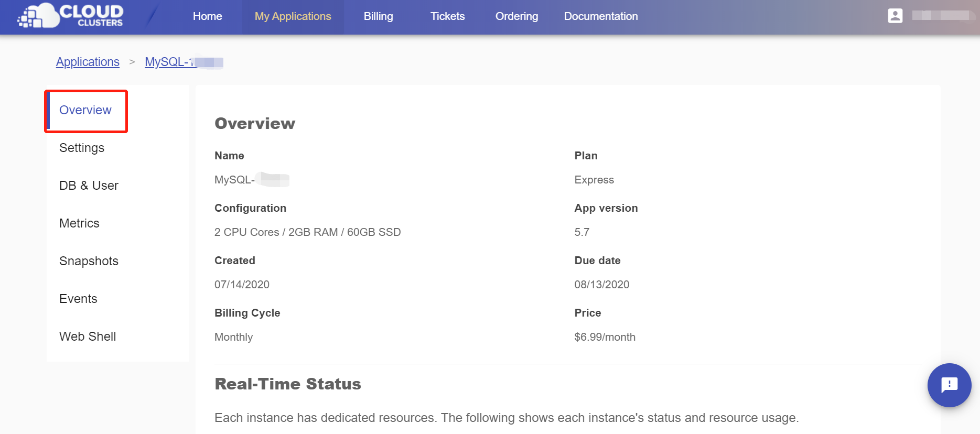Click the Applications breadcrumb link
Screen dimensions: 980x434
pos(88,62)
